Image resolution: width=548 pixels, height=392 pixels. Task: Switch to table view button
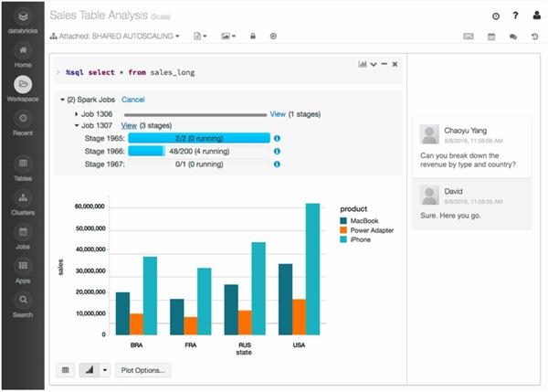click(66, 370)
